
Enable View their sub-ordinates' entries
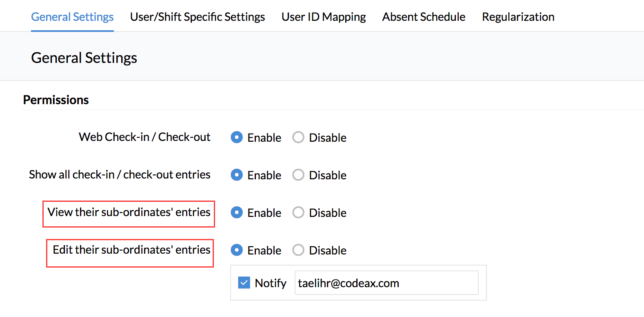coord(237,212)
